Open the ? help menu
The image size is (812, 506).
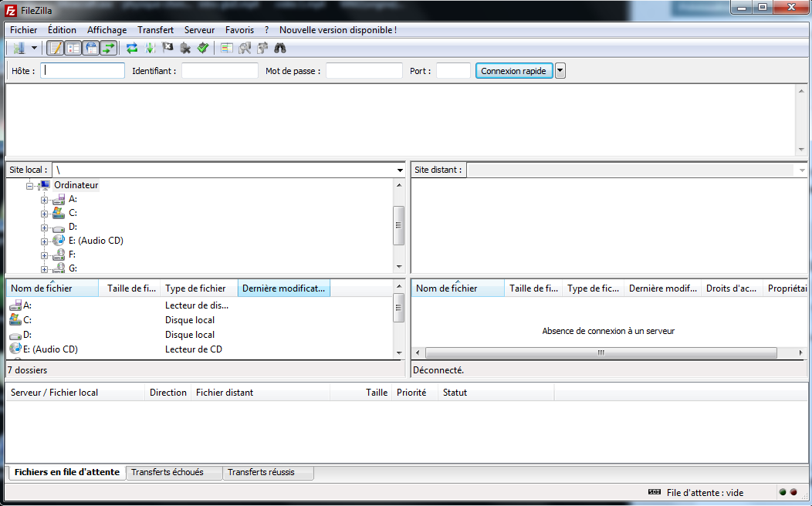pyautogui.click(x=267, y=30)
